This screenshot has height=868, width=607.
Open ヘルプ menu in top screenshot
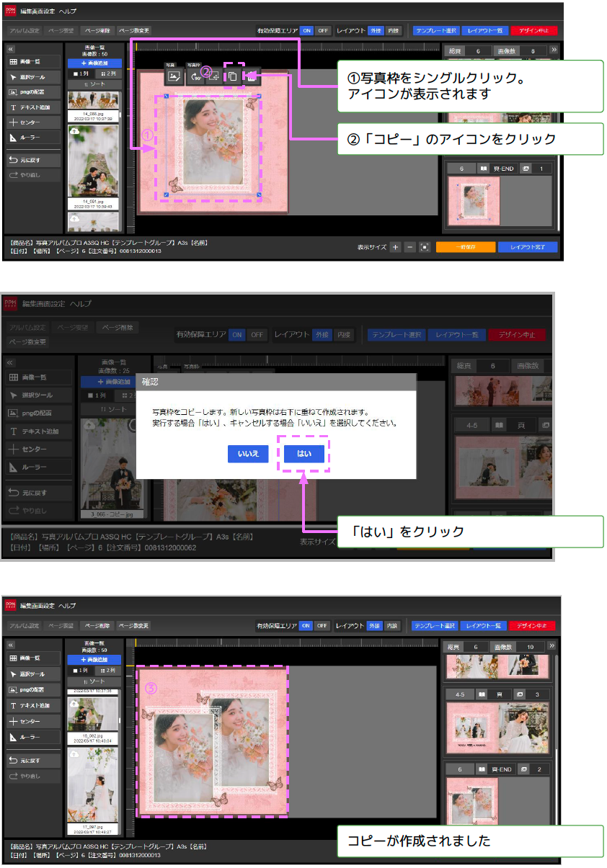point(67,12)
